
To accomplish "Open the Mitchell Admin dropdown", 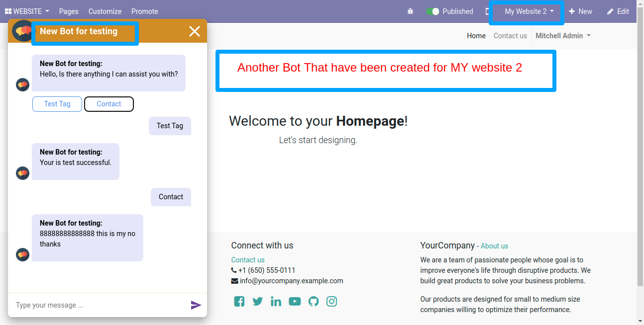I will [563, 35].
